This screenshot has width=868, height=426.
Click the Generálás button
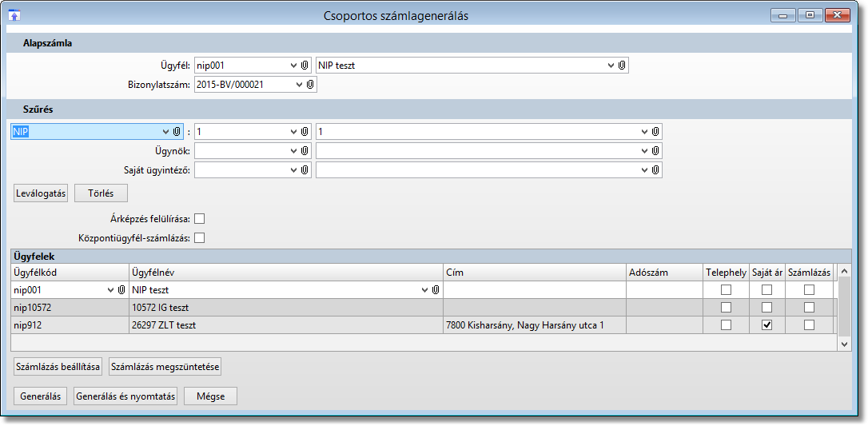pyautogui.click(x=41, y=396)
